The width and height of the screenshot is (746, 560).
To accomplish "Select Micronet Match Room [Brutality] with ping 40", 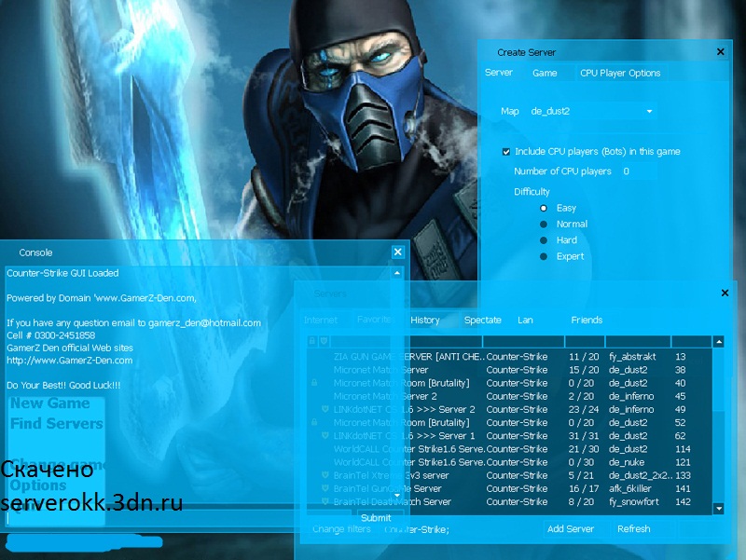I will (x=509, y=383).
